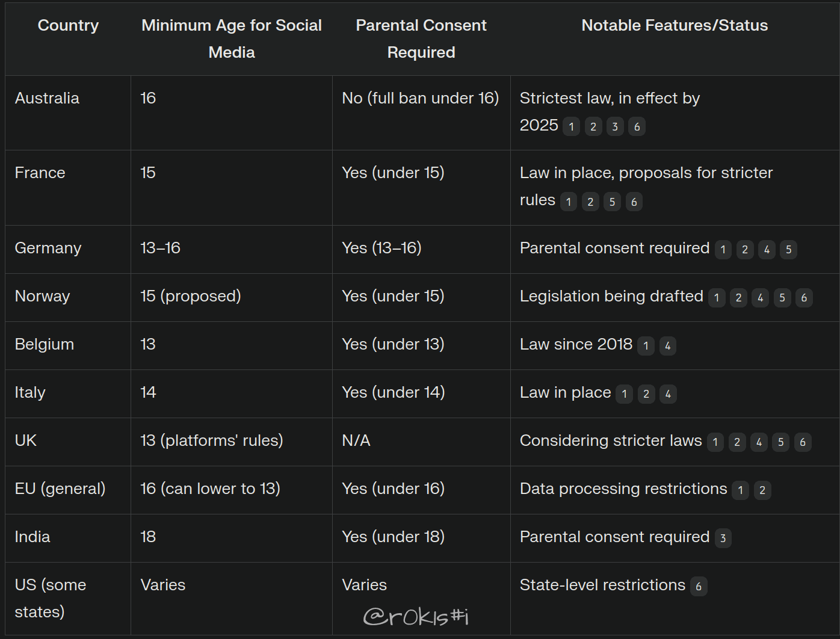
Task: Click the @rokis#i watermark text
Action: click(416, 616)
